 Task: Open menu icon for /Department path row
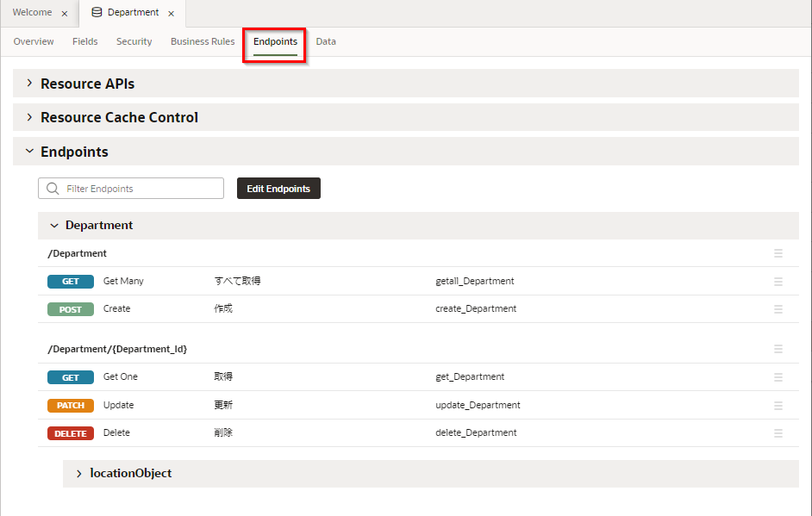[x=778, y=253]
